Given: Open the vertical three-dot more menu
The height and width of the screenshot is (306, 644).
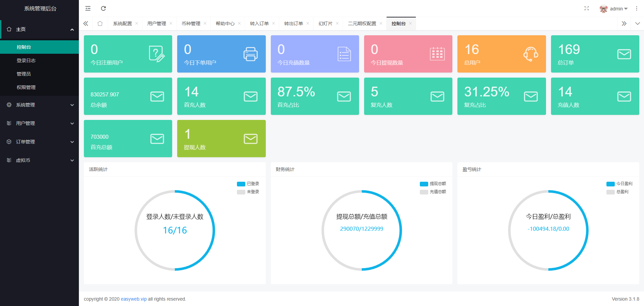Looking at the screenshot, I should click(x=636, y=8).
